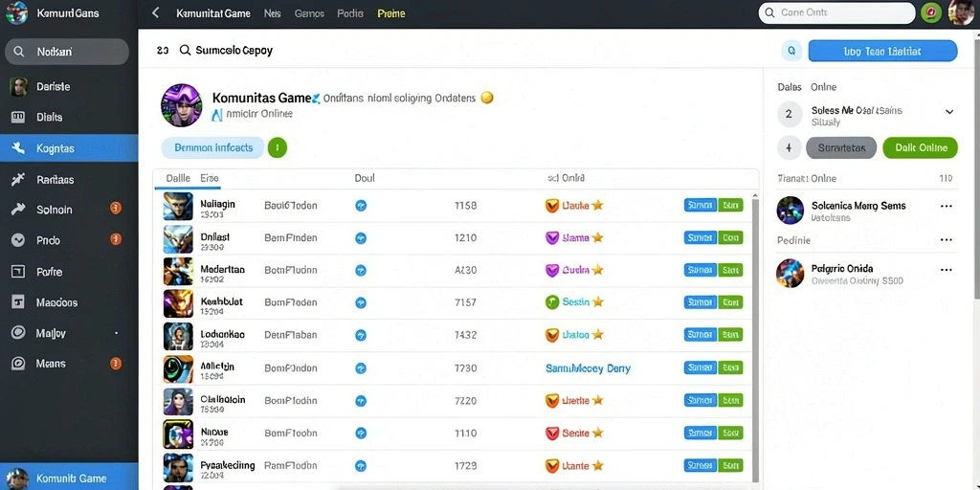Click the back arrow in top bar

pos(156,13)
